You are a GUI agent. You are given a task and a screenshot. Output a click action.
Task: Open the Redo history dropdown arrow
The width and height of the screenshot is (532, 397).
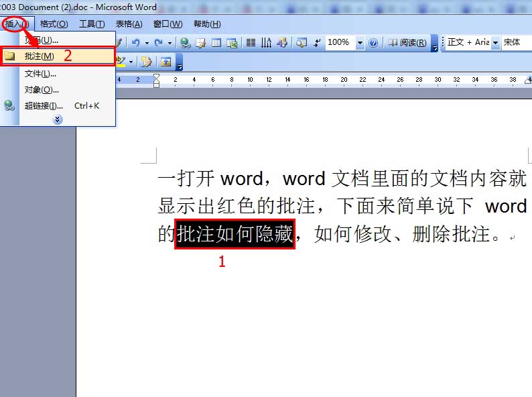(170, 43)
